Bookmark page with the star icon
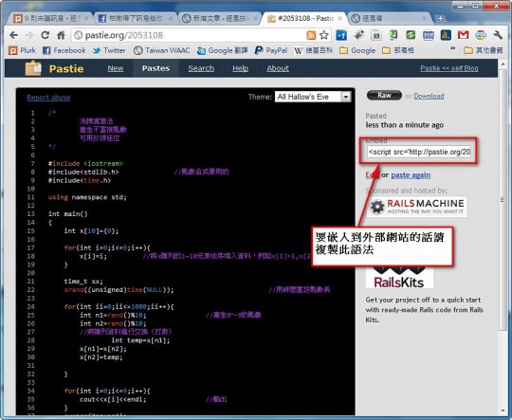The image size is (512, 420). (x=323, y=35)
